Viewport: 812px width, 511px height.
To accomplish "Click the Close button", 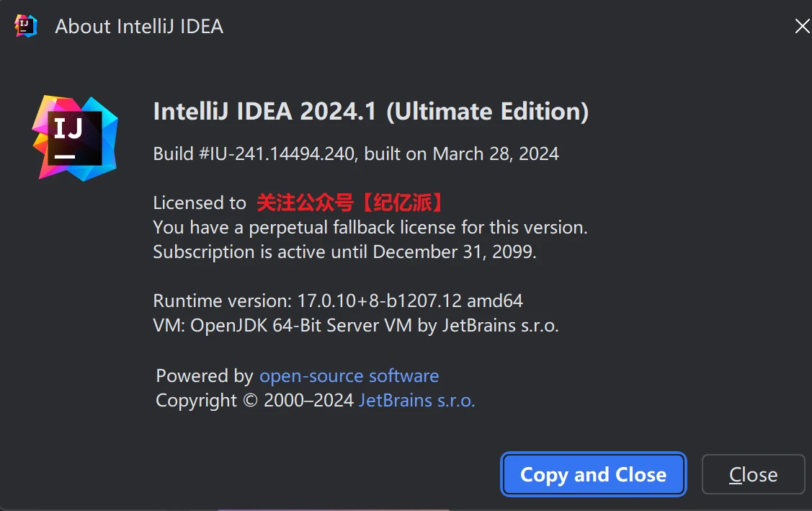I will point(753,474).
